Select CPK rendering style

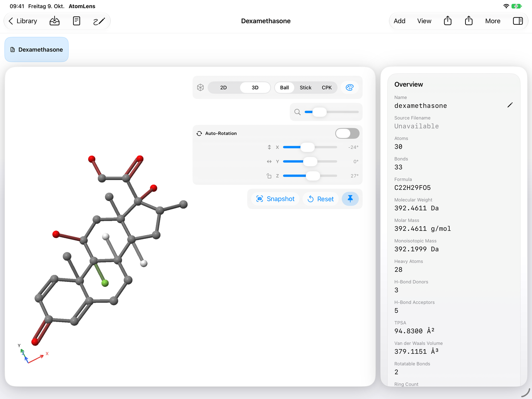click(327, 87)
